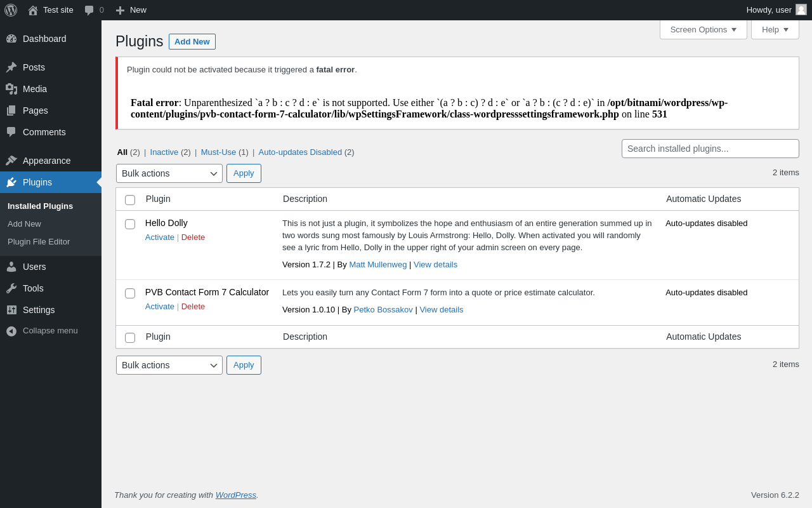This screenshot has width=812, height=508.
Task: Expand the Screen Options panel
Action: pos(703,29)
